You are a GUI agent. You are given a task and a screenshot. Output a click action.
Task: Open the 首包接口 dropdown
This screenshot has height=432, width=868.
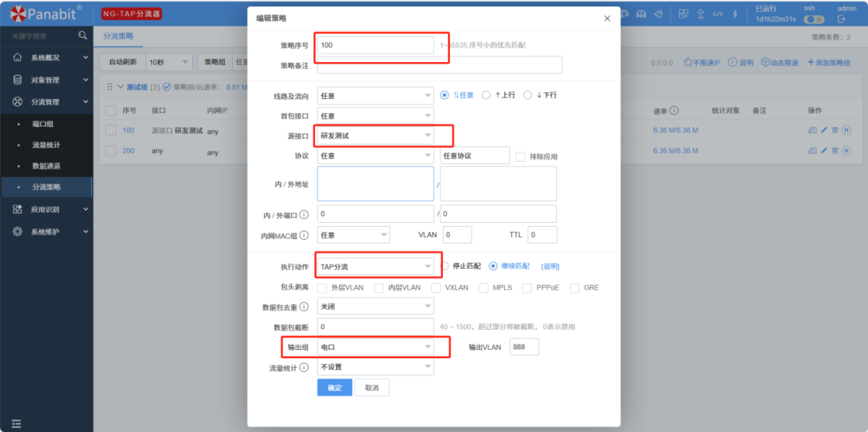(x=375, y=116)
